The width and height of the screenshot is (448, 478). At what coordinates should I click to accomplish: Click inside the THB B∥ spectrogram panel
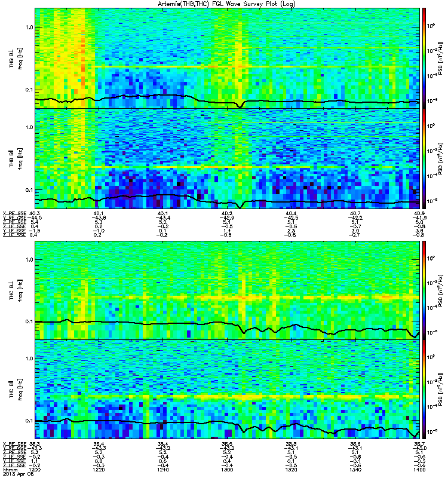tap(227, 158)
